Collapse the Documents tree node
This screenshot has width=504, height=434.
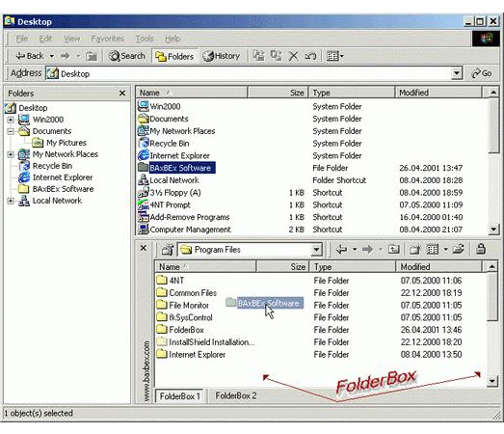pos(11,131)
